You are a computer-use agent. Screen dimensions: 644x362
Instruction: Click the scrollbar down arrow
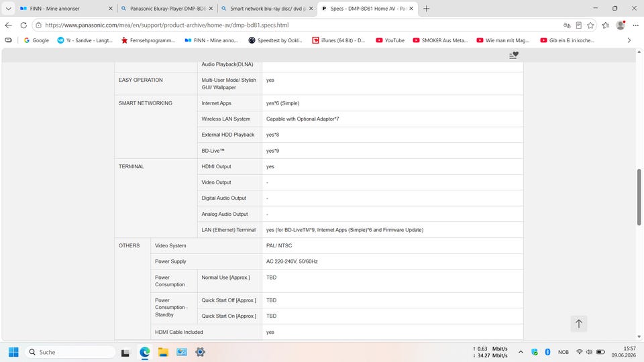[x=639, y=337]
